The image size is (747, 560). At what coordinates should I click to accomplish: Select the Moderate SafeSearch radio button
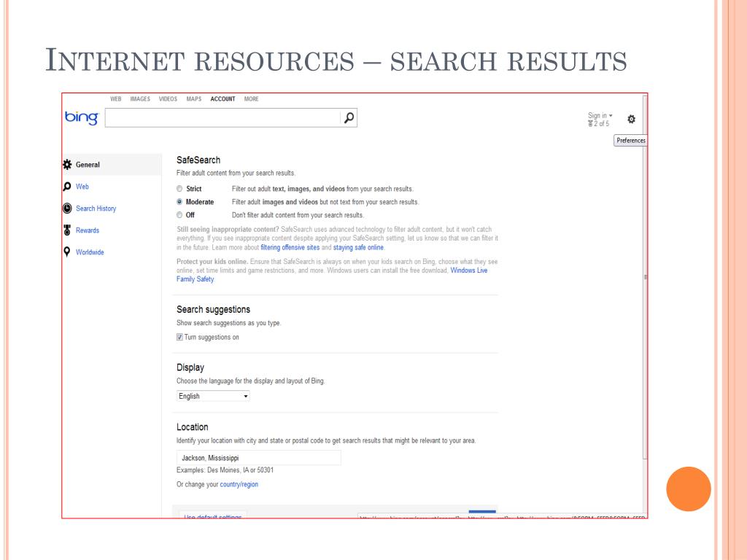pos(179,202)
